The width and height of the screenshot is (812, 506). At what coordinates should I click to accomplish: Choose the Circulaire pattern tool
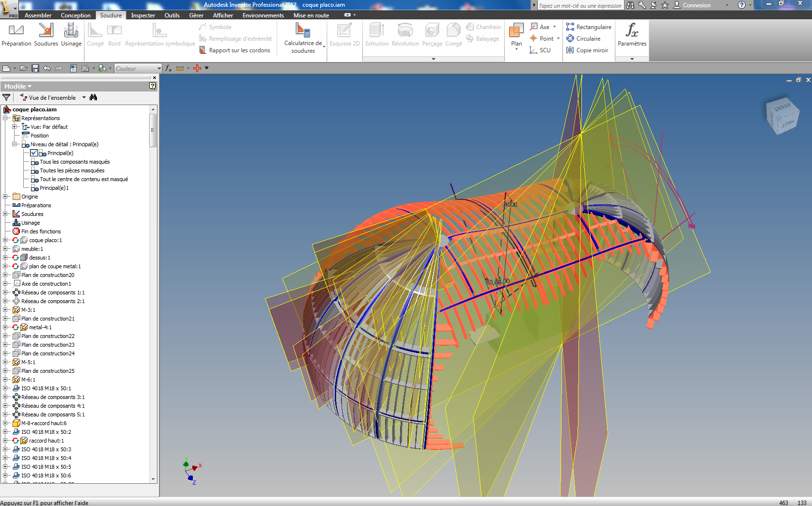(x=583, y=39)
